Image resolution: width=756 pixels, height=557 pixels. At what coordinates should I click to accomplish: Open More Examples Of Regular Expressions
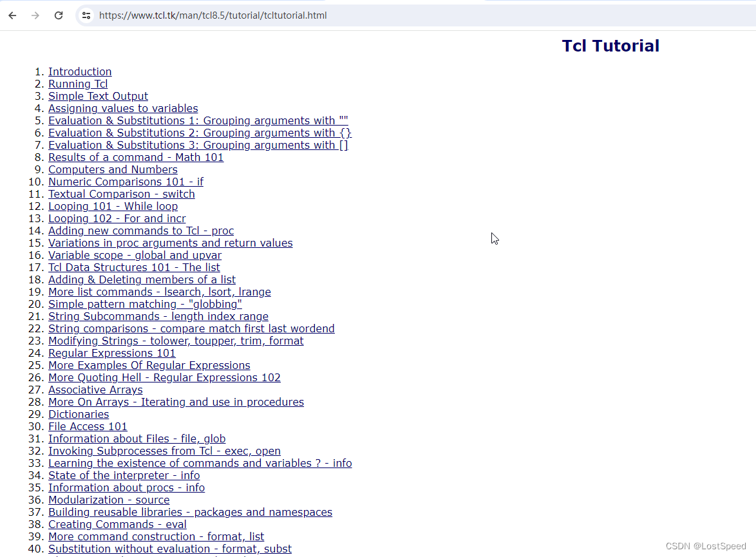click(149, 365)
